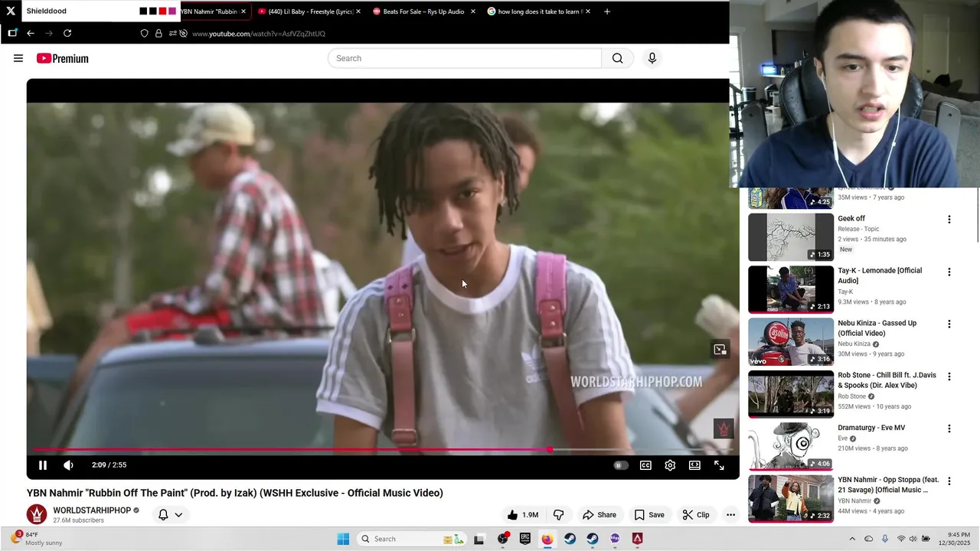Open YBN Nahmir Opp Stoppa title link
This screenshot has width=980, height=551.
tap(888, 485)
